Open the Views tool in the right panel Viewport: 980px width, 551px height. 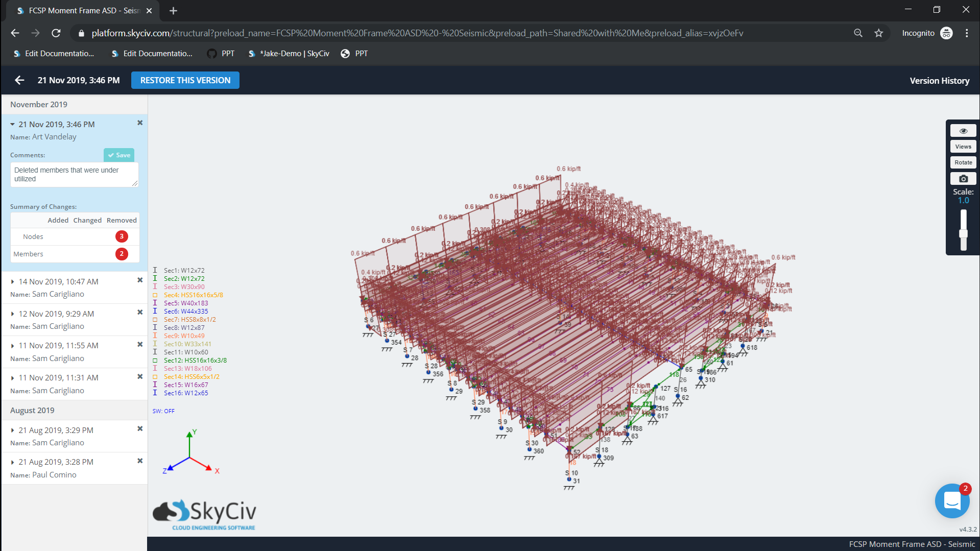pyautogui.click(x=963, y=146)
